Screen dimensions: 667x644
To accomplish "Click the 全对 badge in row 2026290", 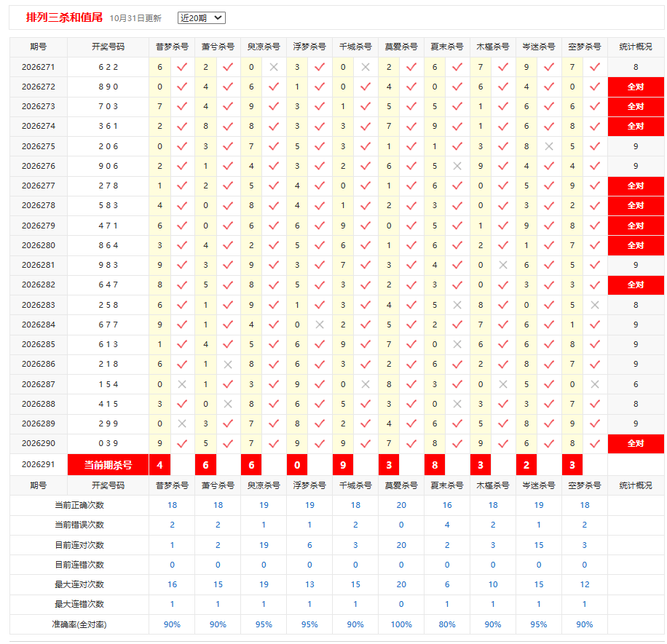I will click(x=636, y=443).
